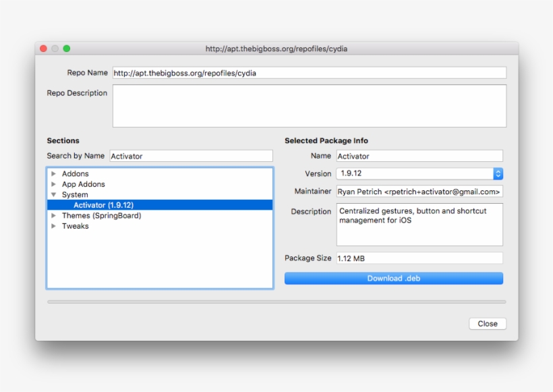Select the System tree label
Viewport: 553px width, 392px height.
pyautogui.click(x=75, y=195)
